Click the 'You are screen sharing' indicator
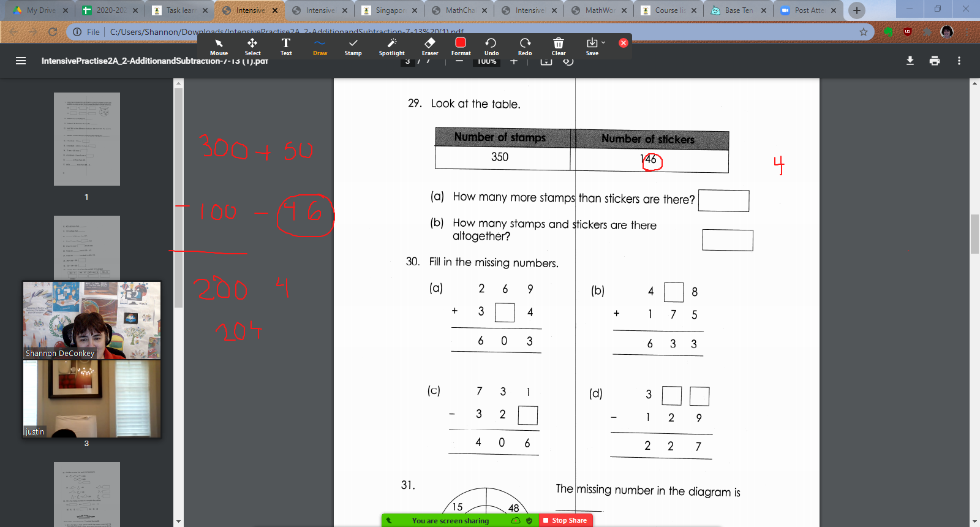 450,521
